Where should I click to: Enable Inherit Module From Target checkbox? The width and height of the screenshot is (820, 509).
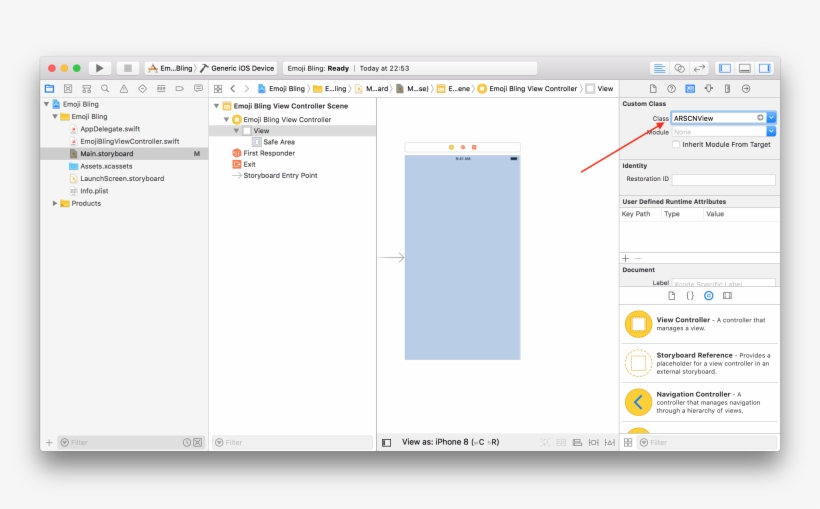pyautogui.click(x=676, y=144)
